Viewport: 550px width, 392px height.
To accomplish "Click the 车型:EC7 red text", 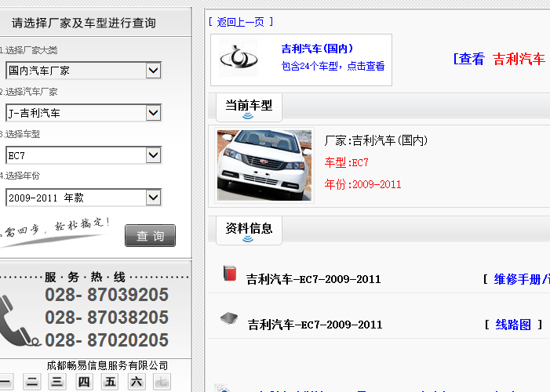I will 347,163.
